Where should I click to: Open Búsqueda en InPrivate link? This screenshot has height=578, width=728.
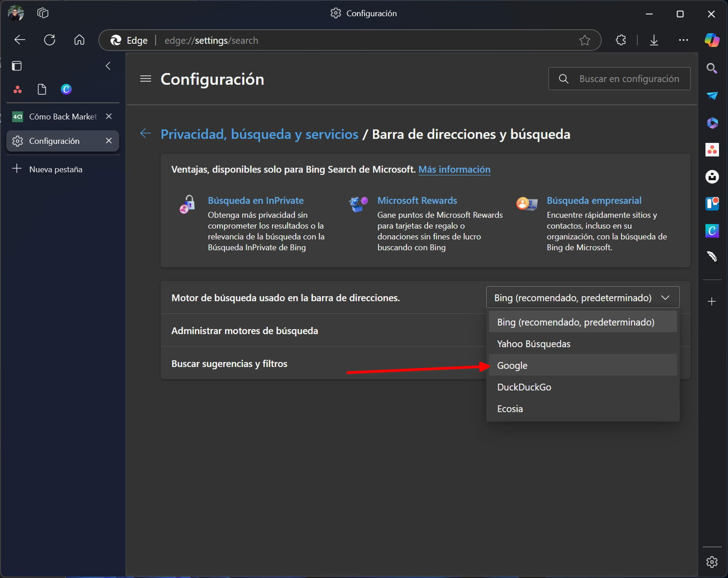256,200
